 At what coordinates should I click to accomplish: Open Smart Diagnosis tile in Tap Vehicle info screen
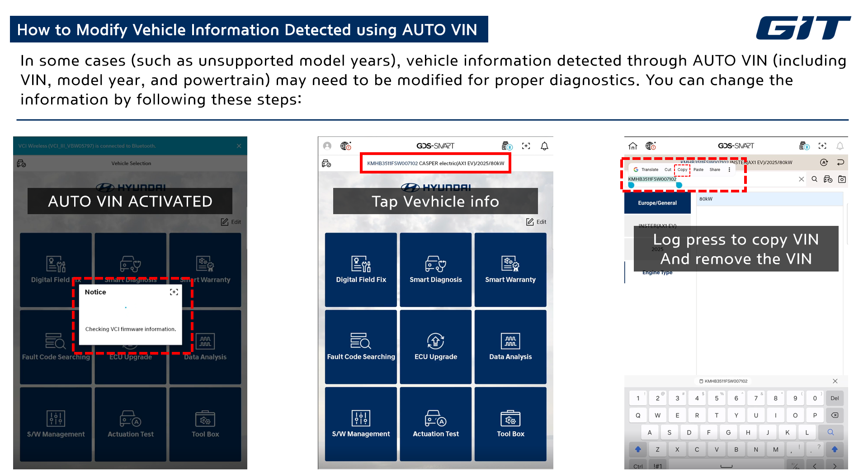[436, 270]
